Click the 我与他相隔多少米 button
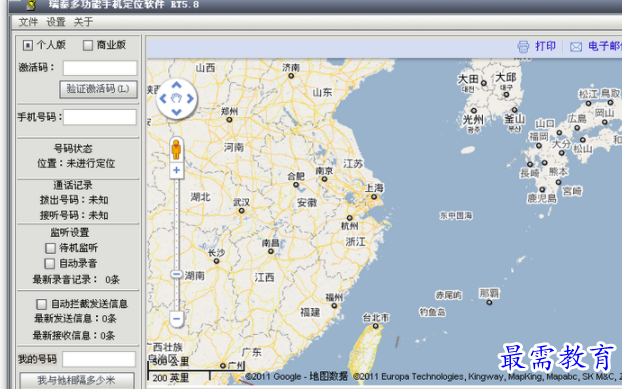 (77, 380)
